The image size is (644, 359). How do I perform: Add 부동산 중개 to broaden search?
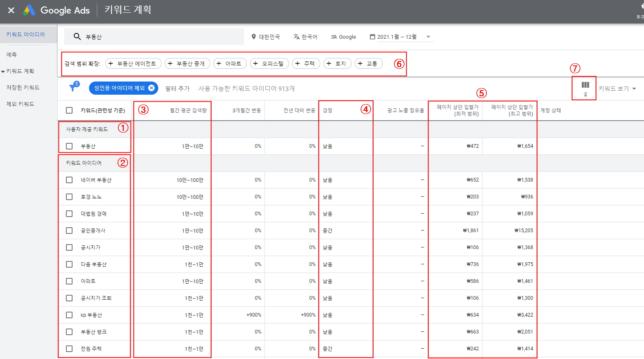click(x=187, y=63)
